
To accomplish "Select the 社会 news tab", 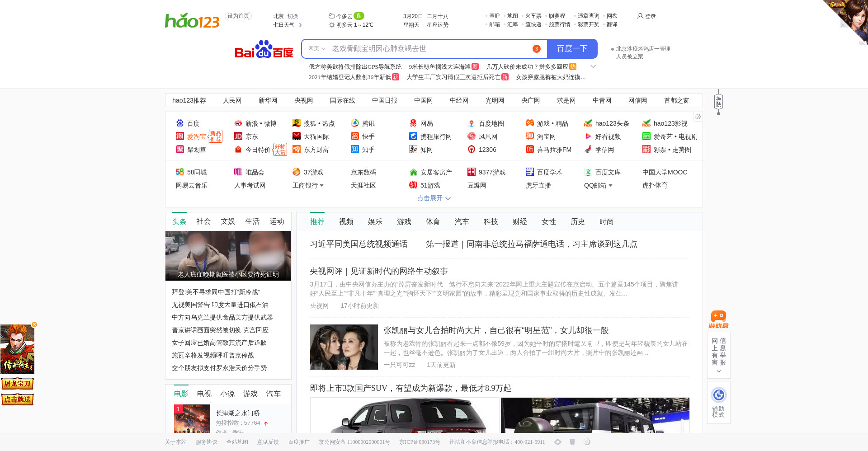I will [x=203, y=221].
